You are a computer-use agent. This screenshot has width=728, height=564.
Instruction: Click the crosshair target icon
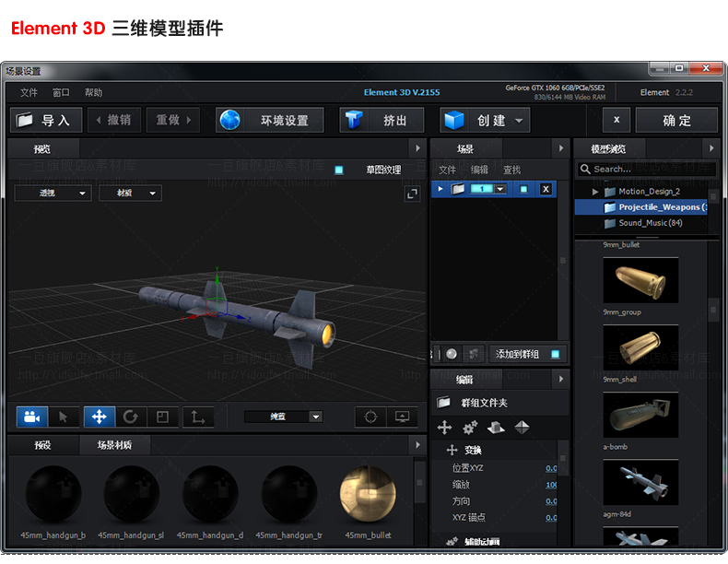pyautogui.click(x=370, y=417)
